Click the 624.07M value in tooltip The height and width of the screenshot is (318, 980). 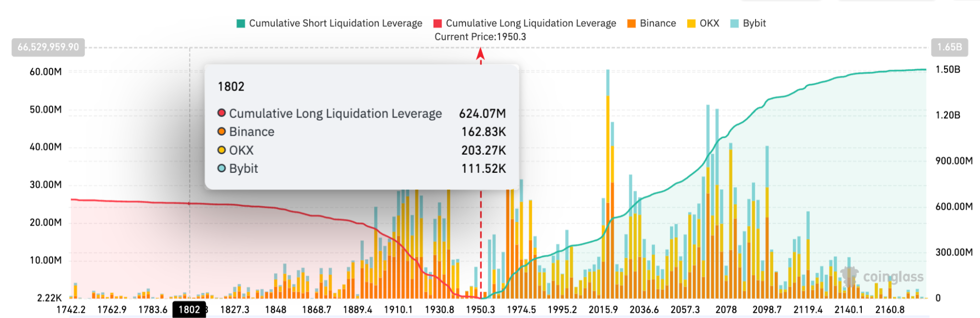pyautogui.click(x=482, y=114)
